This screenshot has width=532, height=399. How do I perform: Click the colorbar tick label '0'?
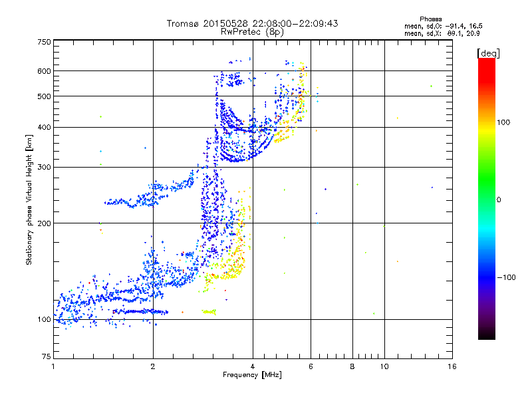pos(499,200)
